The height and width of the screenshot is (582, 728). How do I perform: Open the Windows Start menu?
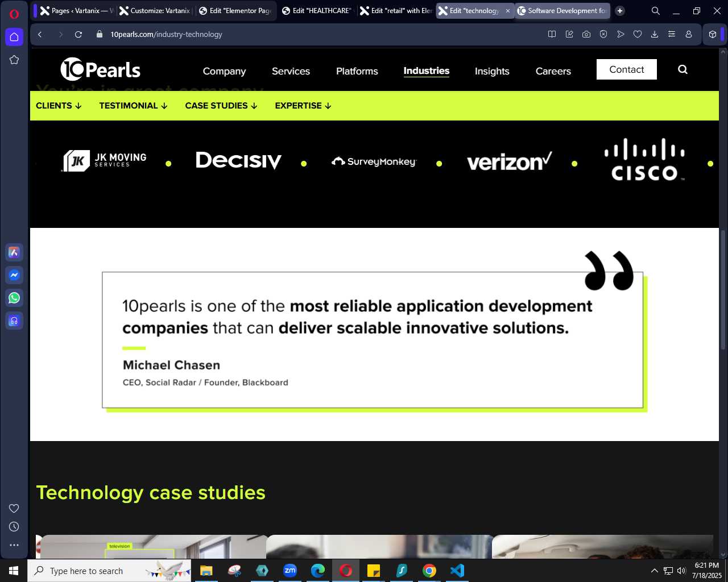pos(14,571)
